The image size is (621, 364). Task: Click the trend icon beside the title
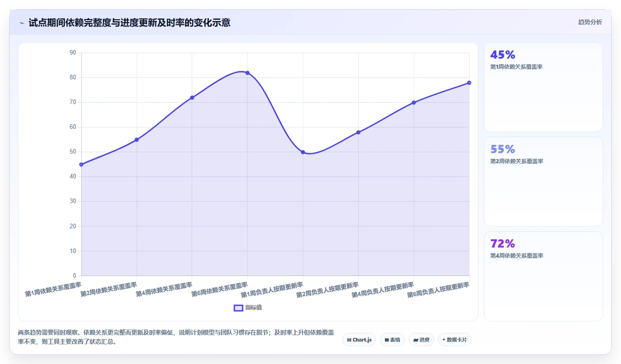pos(22,23)
